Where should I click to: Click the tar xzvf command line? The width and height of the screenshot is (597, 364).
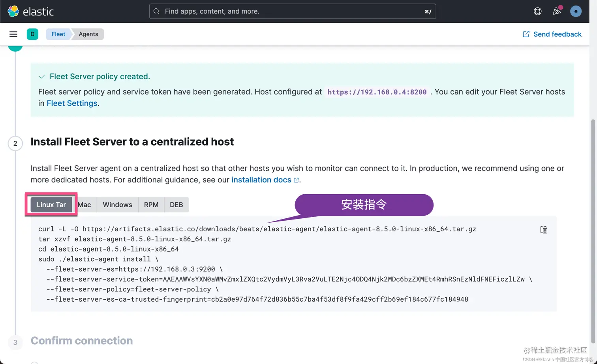click(x=135, y=239)
